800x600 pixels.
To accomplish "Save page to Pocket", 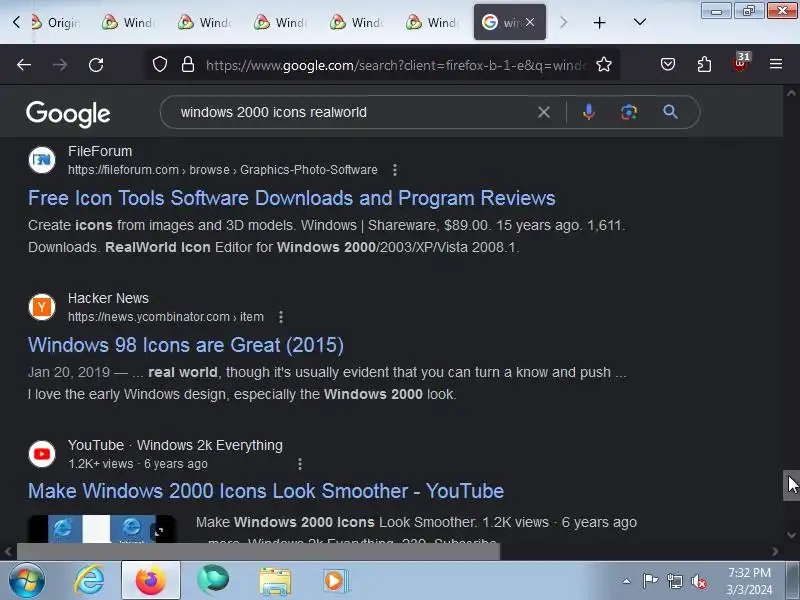I will click(x=668, y=64).
